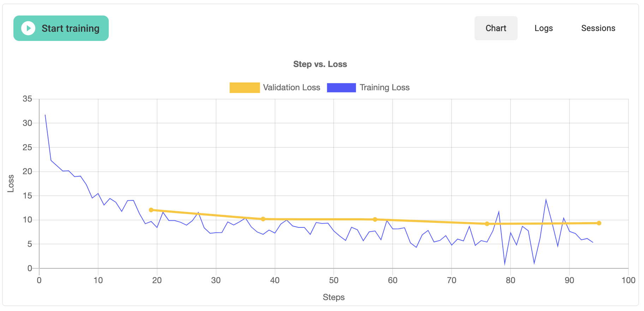The width and height of the screenshot is (644, 311).
Task: Click the rotated Loss y-axis title
Action: pos(11,183)
